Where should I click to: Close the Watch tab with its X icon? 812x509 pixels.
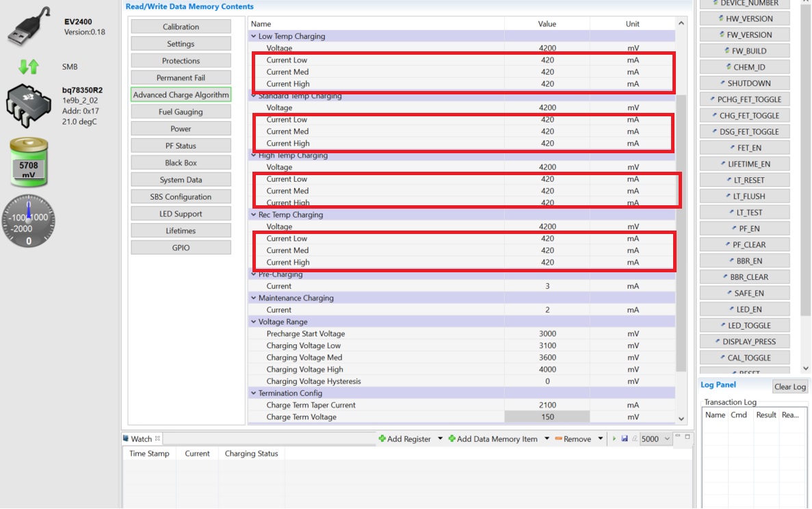click(157, 439)
